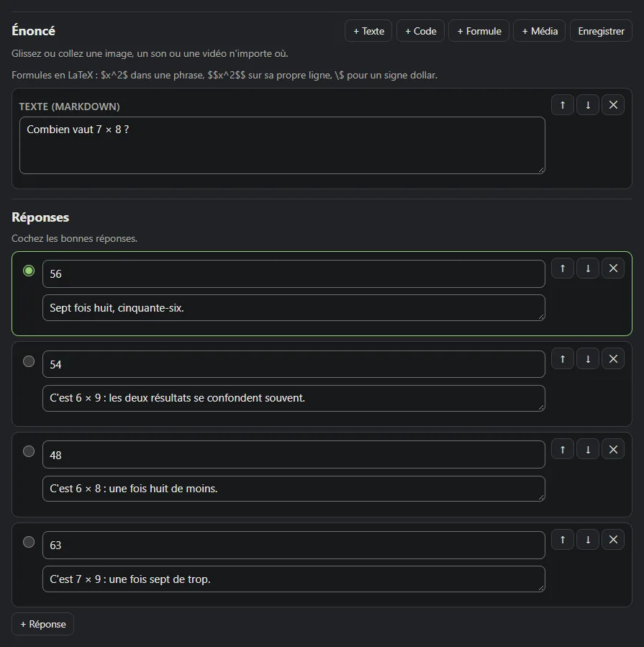Edit the answer field containing 56
Screen dimensions: 644x647
point(294,274)
